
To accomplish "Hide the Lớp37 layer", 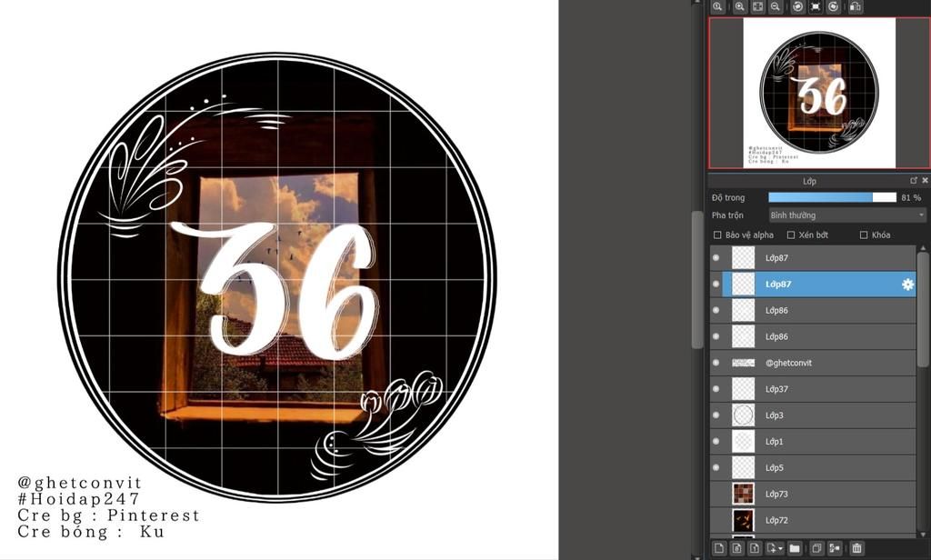I will pos(716,389).
